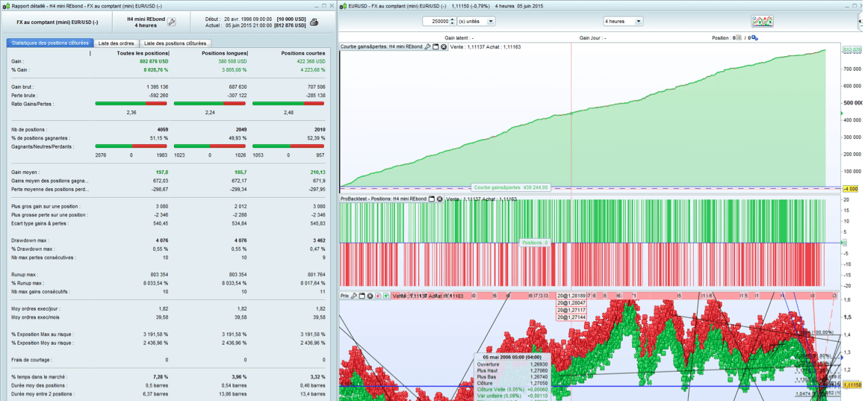Open the chart templates icon in EURUSD toolbar

coord(762,22)
